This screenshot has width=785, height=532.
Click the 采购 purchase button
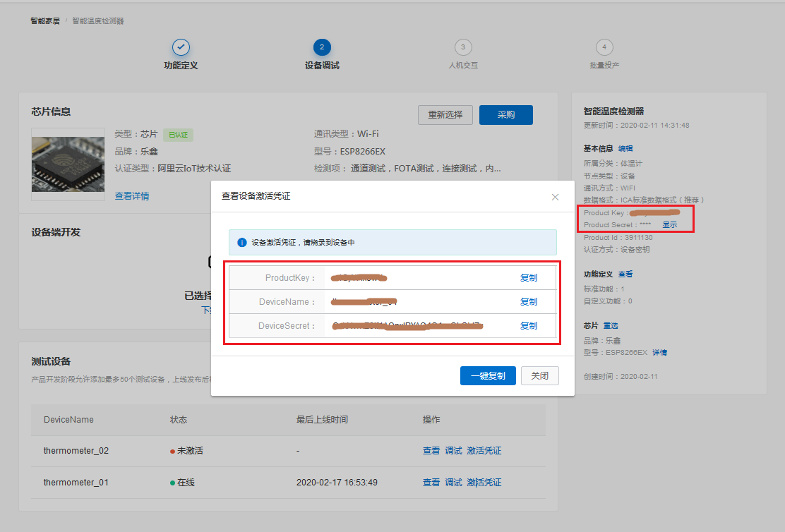tap(505, 115)
